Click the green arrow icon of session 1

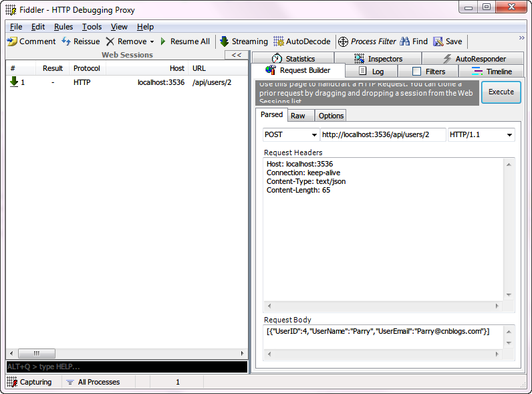point(14,82)
